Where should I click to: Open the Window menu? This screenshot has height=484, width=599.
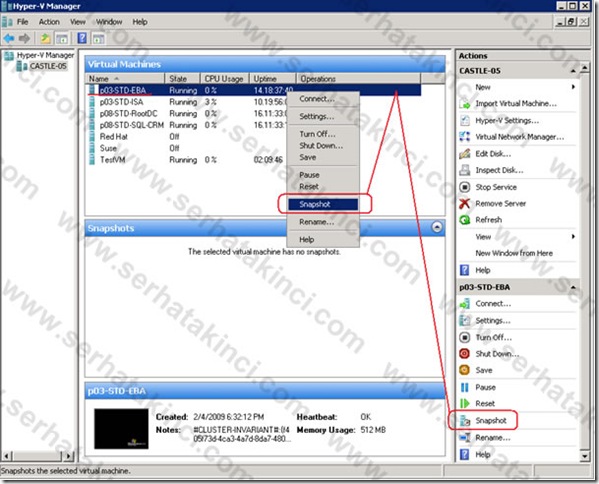[x=109, y=22]
